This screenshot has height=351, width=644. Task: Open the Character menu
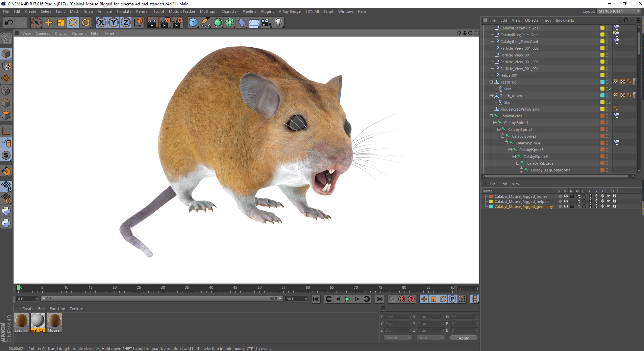pyautogui.click(x=229, y=11)
